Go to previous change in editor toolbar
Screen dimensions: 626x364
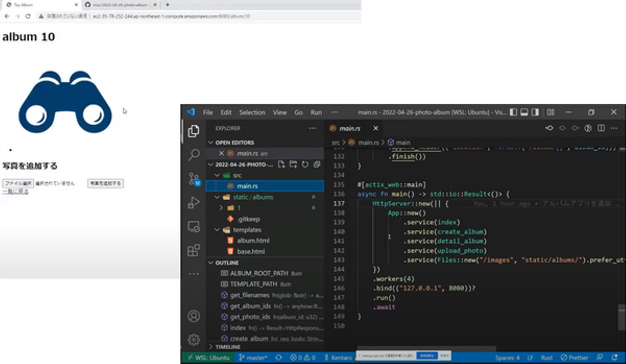(x=563, y=128)
